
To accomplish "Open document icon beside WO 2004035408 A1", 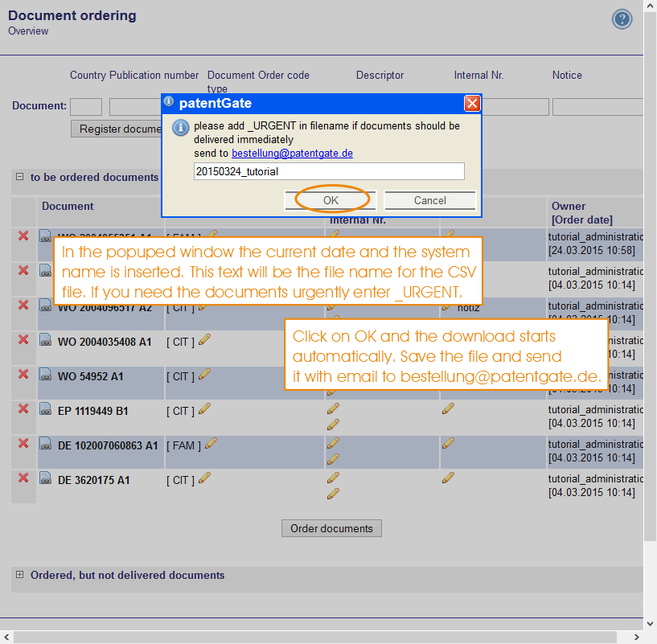I will pos(45,339).
